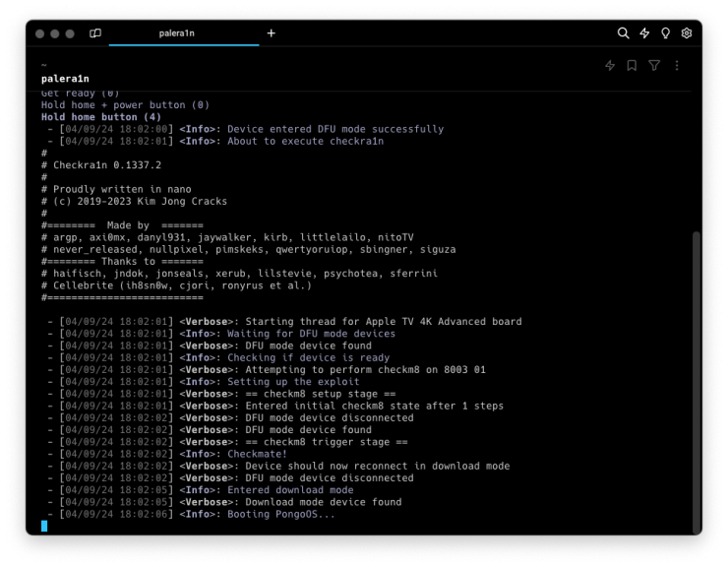Screen dimensions: 728x567
Task: Click the block lightning bolt icon
Action: click(610, 66)
